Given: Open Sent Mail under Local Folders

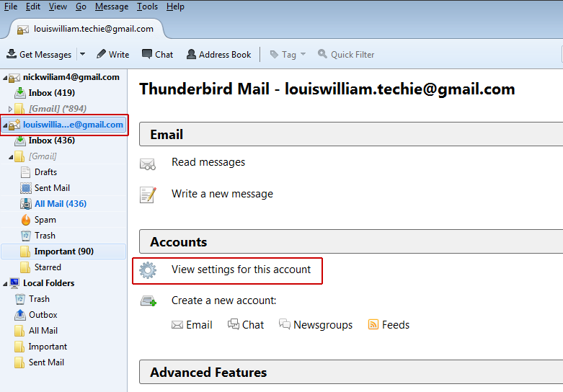Looking at the screenshot, I should coord(46,362).
